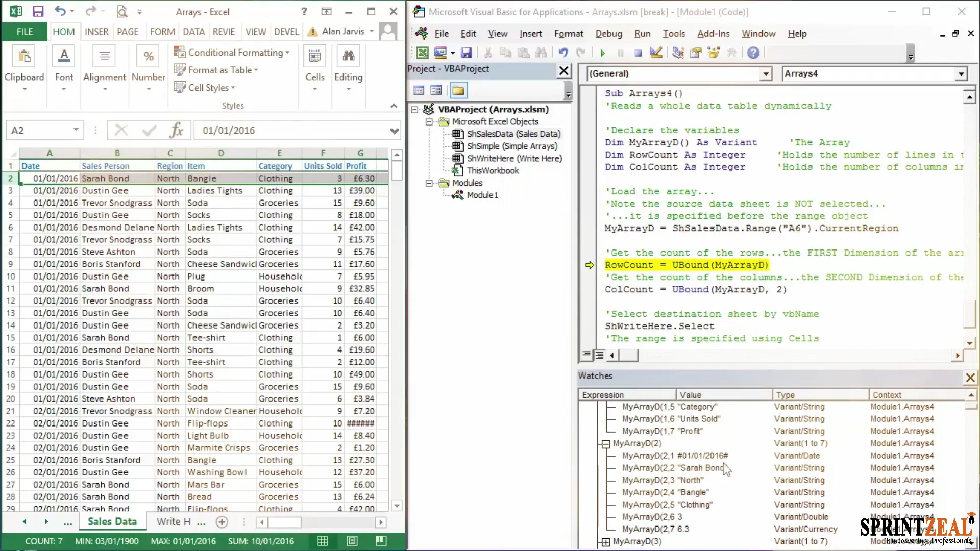
Task: Click Format as Table button
Action: click(x=216, y=70)
